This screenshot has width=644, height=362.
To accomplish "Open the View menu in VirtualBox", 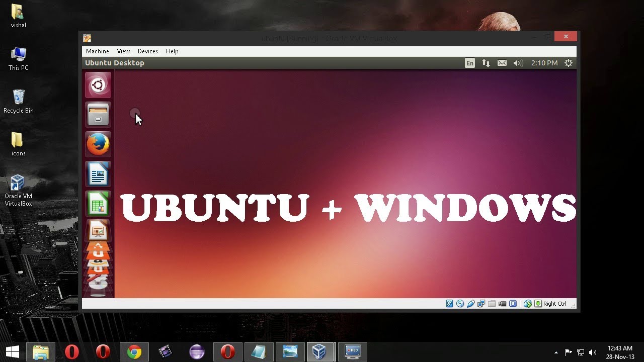I will click(x=123, y=51).
